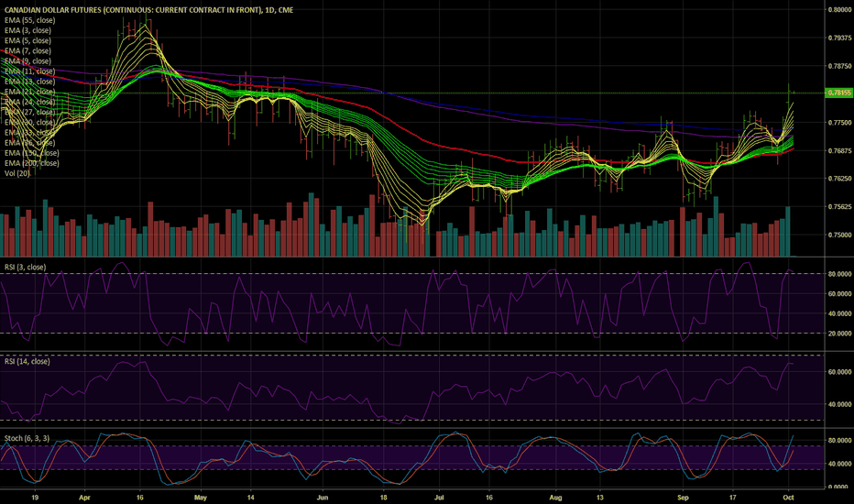Click the green current price tag 0.78155

click(x=839, y=93)
